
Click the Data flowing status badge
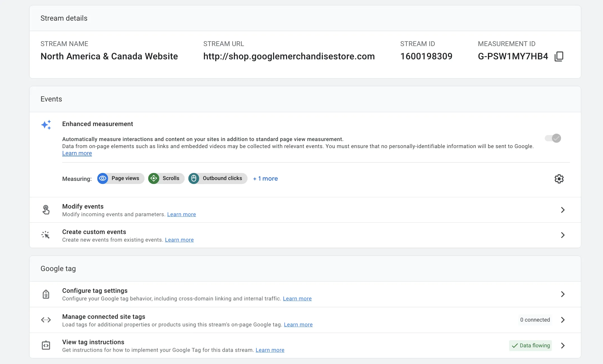point(531,345)
